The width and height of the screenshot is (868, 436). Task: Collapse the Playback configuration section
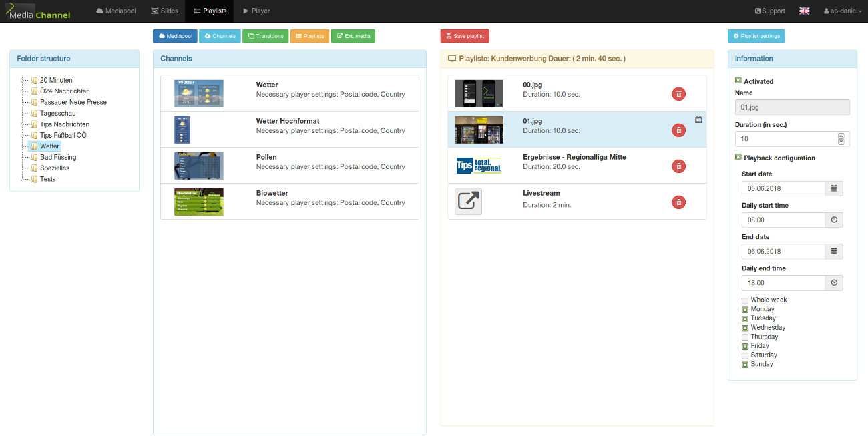coord(738,158)
